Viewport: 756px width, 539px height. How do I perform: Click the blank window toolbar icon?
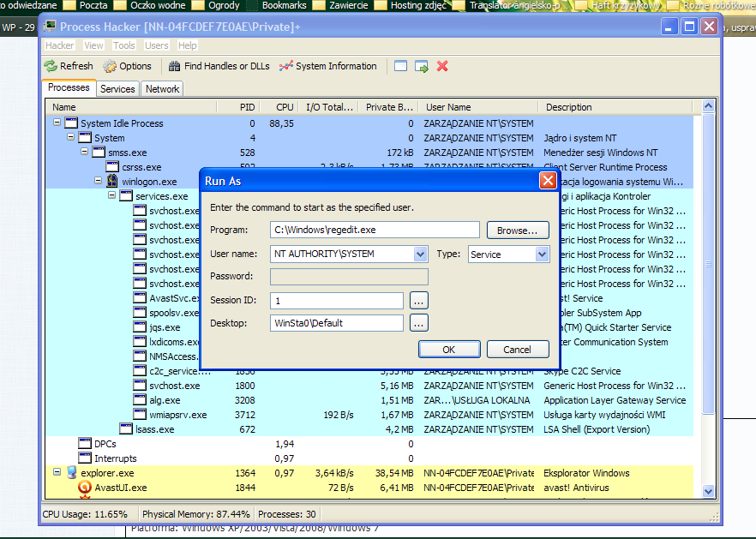tap(400, 66)
